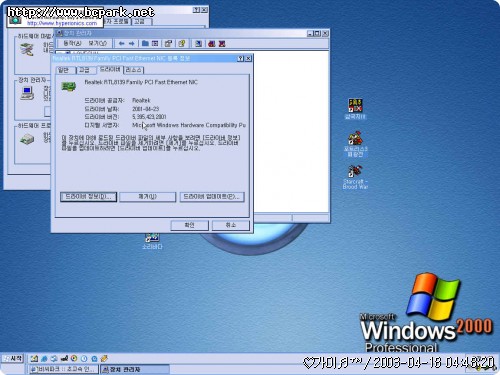
Task: Click the 제거(U) button
Action: [147, 197]
